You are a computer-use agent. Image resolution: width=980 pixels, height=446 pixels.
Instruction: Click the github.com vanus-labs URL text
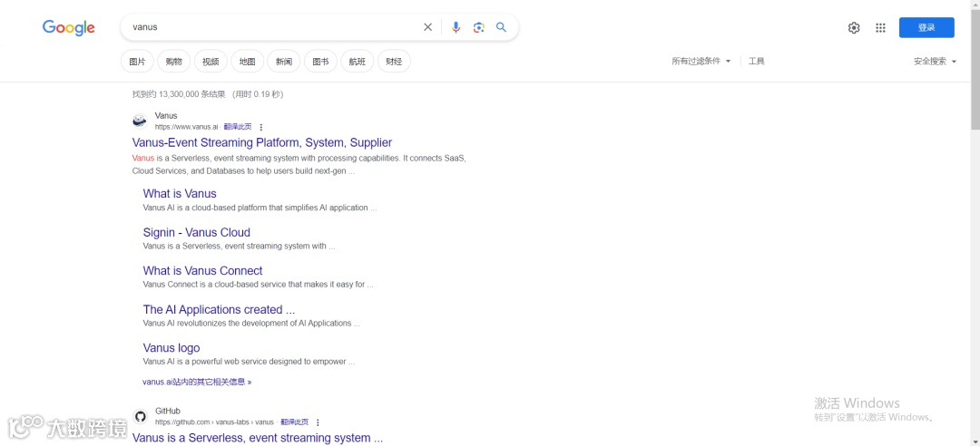(x=214, y=422)
